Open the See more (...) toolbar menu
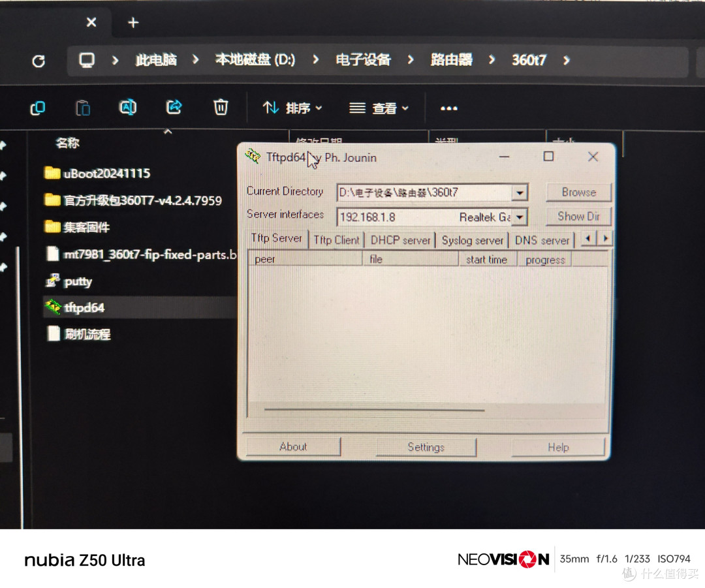705x588 pixels. [448, 109]
